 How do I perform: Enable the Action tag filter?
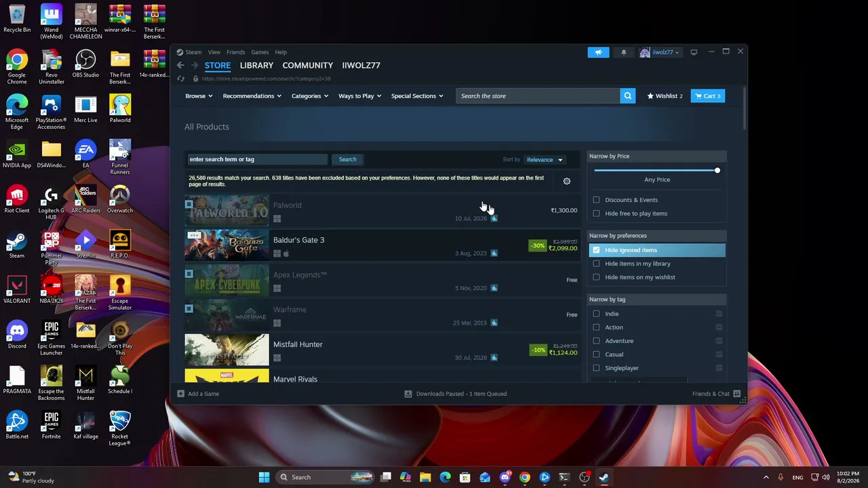[x=596, y=327]
